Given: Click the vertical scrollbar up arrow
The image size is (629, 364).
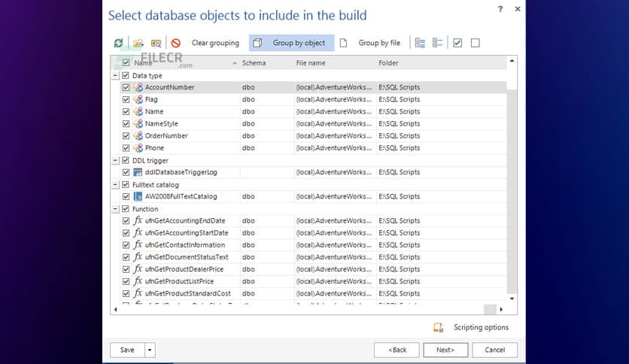Looking at the screenshot, I should [512, 61].
